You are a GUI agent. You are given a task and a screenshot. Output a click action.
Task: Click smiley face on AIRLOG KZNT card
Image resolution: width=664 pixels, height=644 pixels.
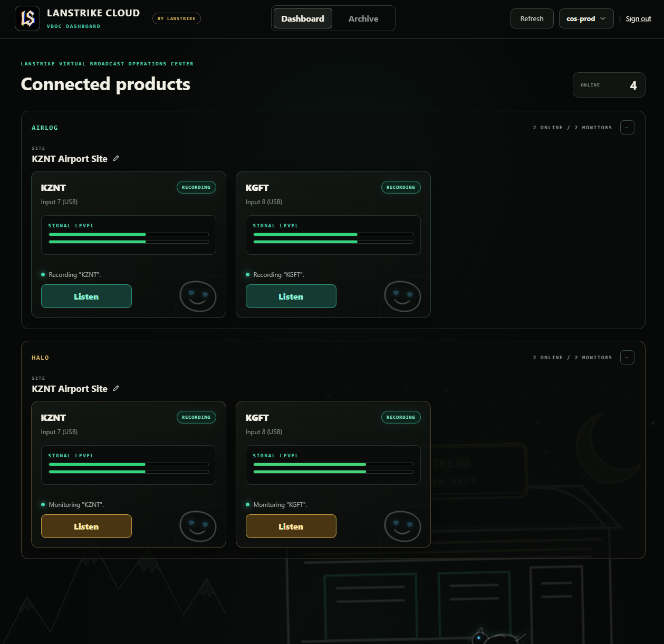198,296
